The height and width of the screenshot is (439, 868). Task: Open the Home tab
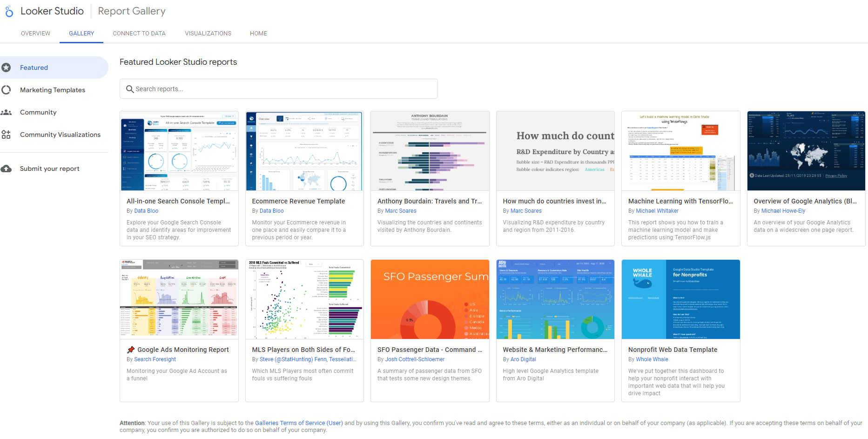[x=258, y=34]
